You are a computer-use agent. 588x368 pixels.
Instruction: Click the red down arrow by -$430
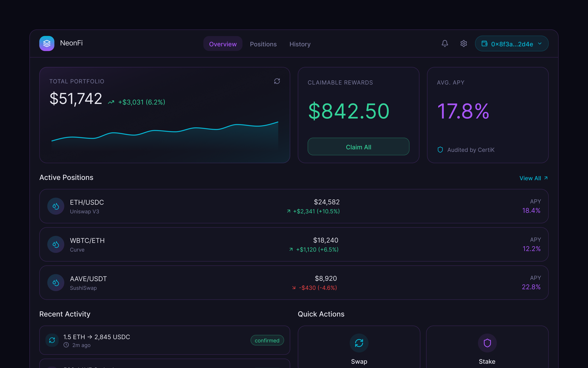(x=294, y=288)
